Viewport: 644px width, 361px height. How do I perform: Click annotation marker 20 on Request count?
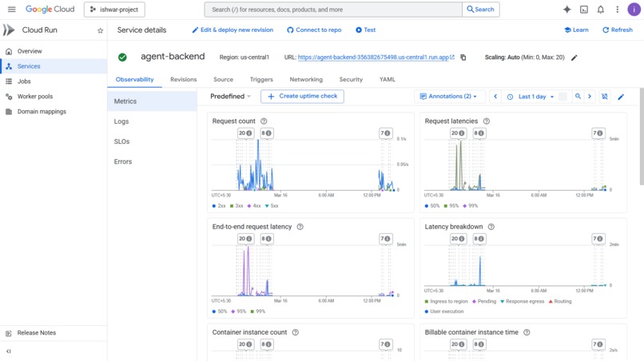coord(245,133)
